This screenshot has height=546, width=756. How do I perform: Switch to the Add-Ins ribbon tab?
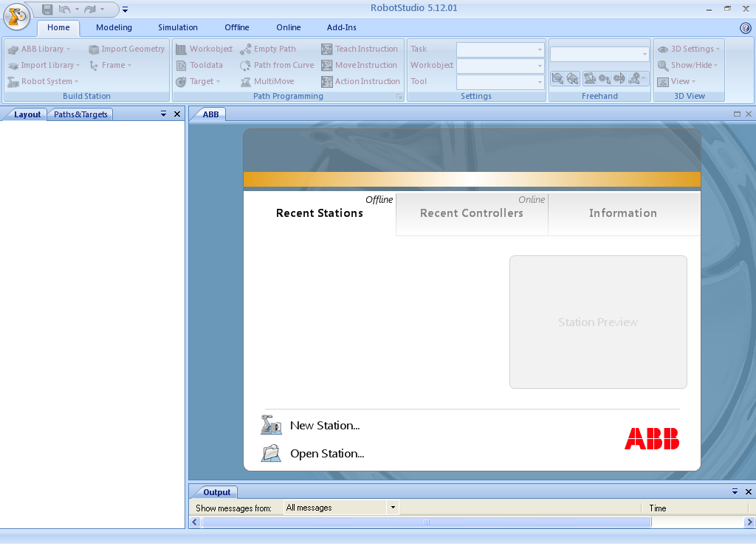[x=341, y=27]
